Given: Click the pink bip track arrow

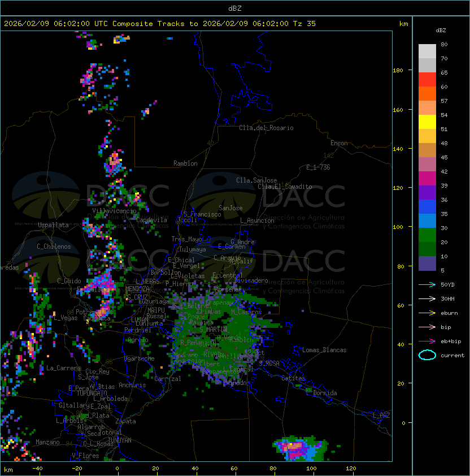Looking at the screenshot, I should point(427,327).
